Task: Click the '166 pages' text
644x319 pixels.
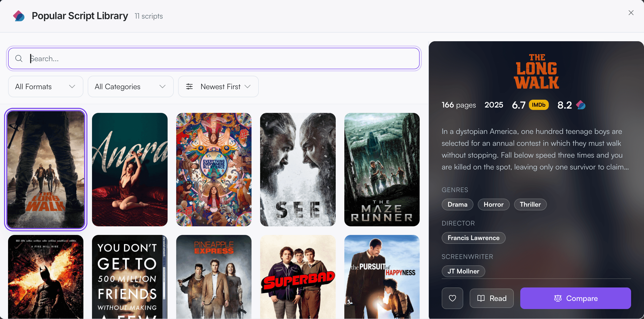Action: (x=459, y=105)
